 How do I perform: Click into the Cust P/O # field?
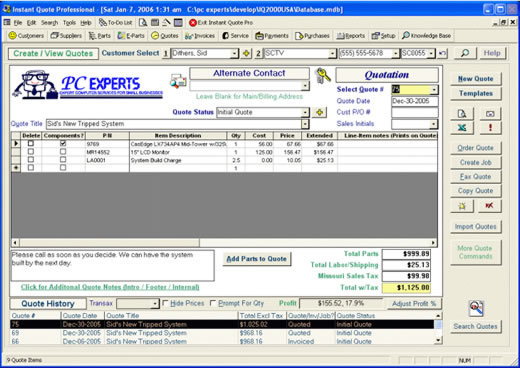[415, 112]
